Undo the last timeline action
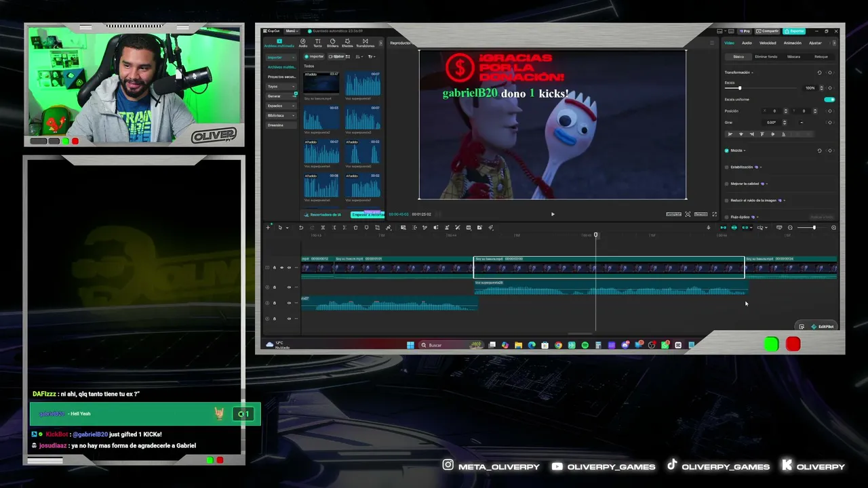 (301, 228)
